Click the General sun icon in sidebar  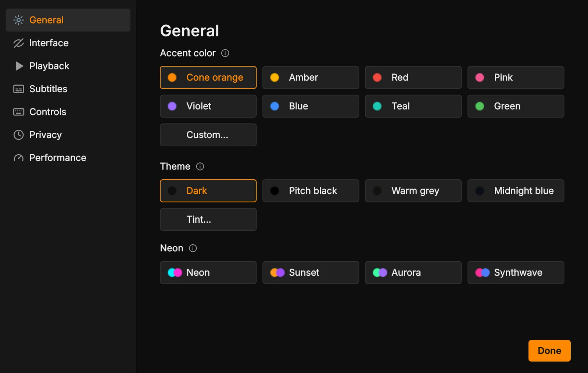(x=18, y=20)
